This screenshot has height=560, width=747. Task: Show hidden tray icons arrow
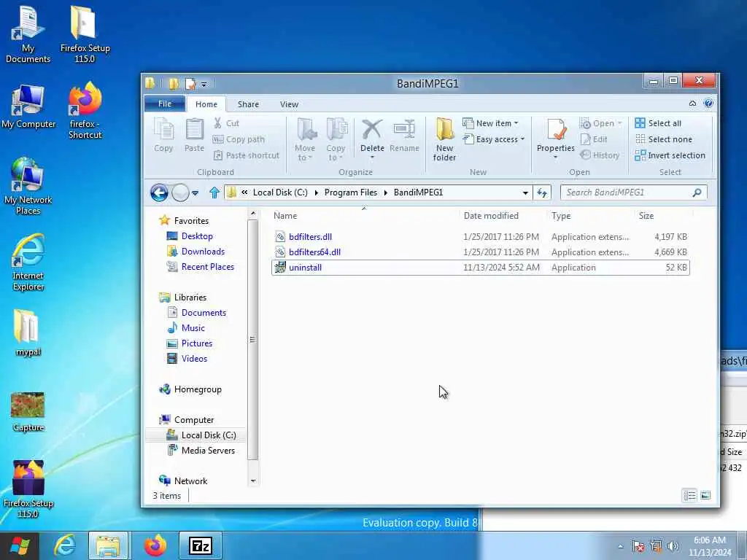[620, 546]
